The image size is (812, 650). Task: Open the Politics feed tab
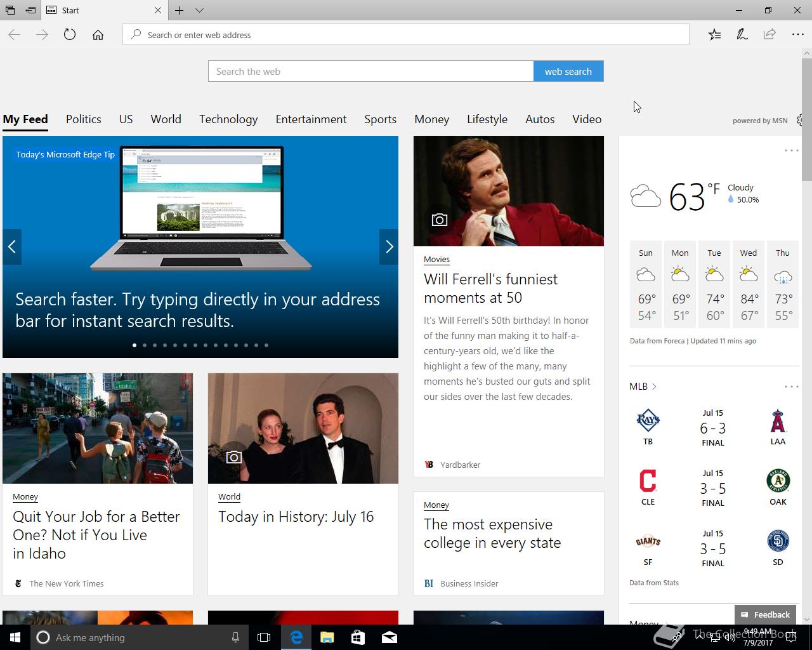[84, 119]
